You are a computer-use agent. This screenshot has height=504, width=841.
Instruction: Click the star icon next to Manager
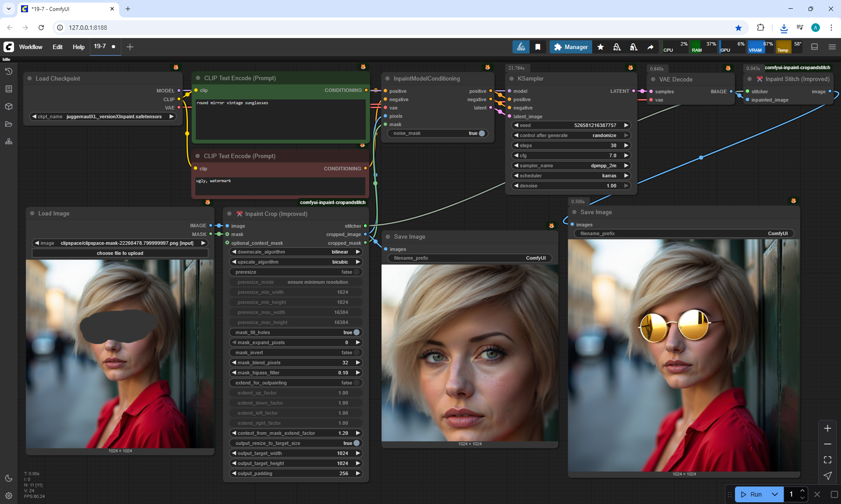(x=601, y=47)
